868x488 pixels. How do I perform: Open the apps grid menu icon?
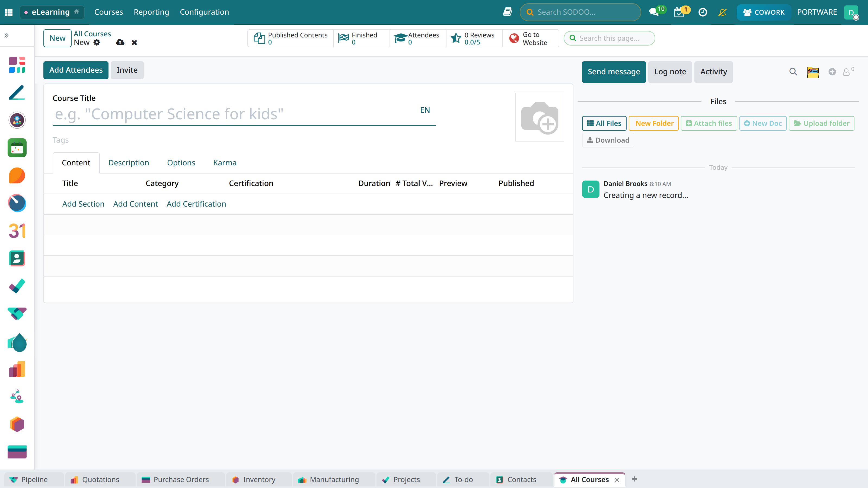tap(9, 12)
